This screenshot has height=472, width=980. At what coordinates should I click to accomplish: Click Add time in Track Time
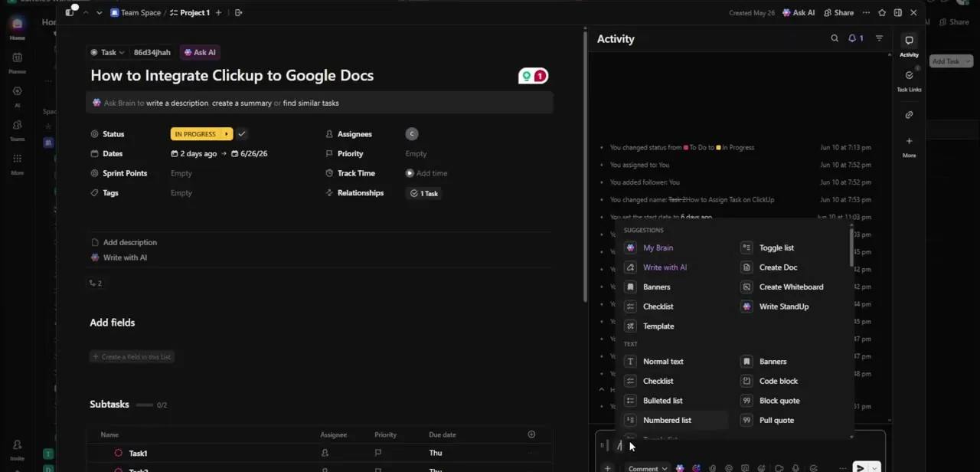pyautogui.click(x=426, y=173)
